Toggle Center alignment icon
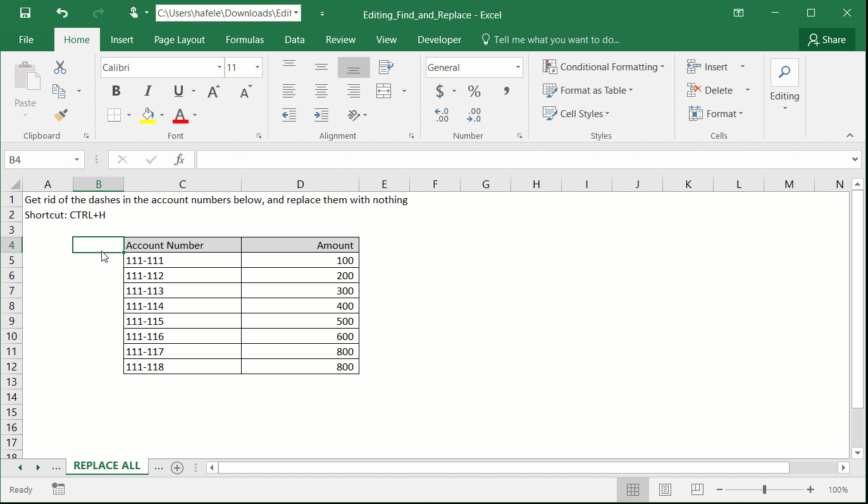Image resolution: width=868 pixels, height=504 pixels. (321, 91)
